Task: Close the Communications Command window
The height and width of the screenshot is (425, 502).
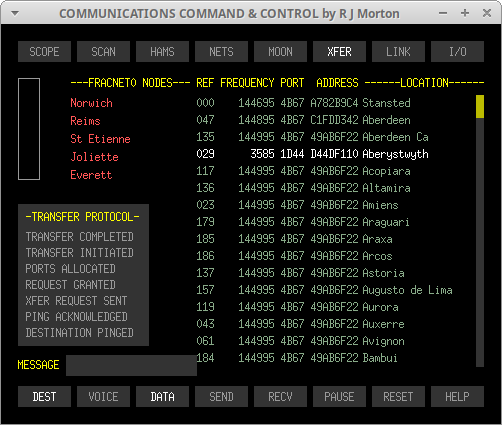Action: pyautogui.click(x=487, y=13)
